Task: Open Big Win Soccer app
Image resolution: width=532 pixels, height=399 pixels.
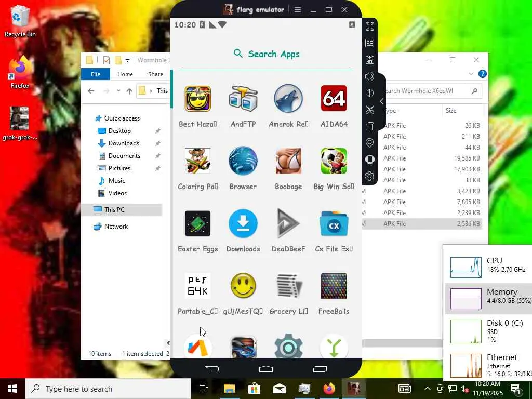Action: tap(334, 161)
